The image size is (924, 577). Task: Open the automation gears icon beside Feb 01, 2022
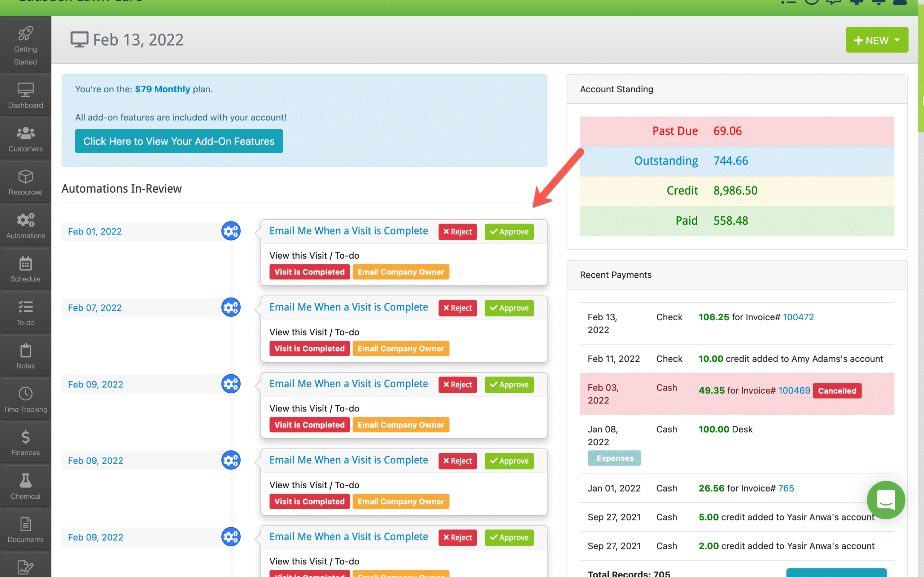[x=231, y=231]
